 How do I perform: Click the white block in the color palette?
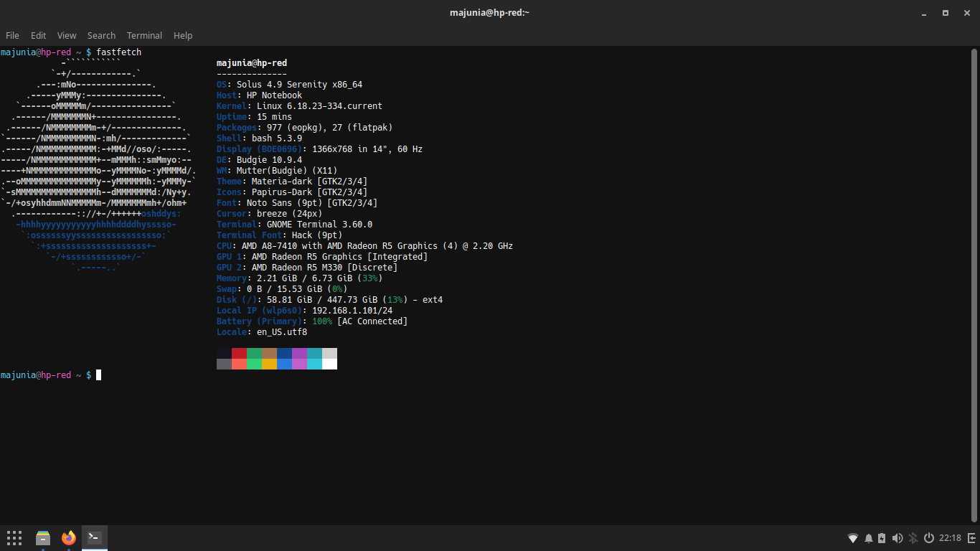[x=329, y=364]
